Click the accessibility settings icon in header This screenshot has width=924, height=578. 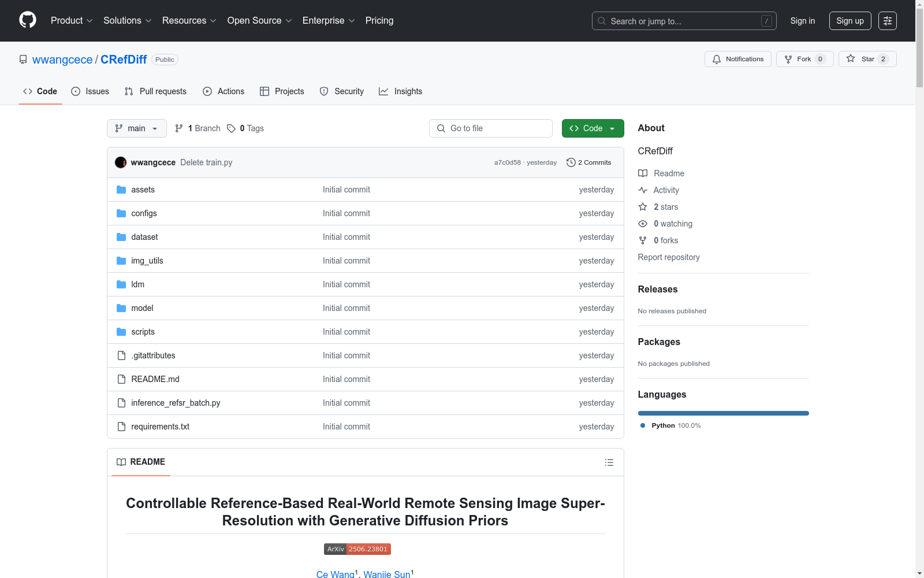coord(887,21)
